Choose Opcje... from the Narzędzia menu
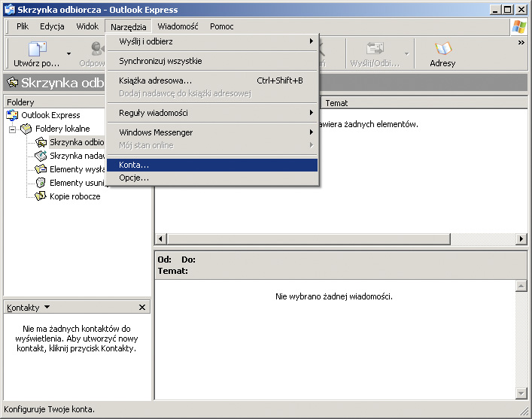The width and height of the screenshot is (532, 419). (x=212, y=178)
